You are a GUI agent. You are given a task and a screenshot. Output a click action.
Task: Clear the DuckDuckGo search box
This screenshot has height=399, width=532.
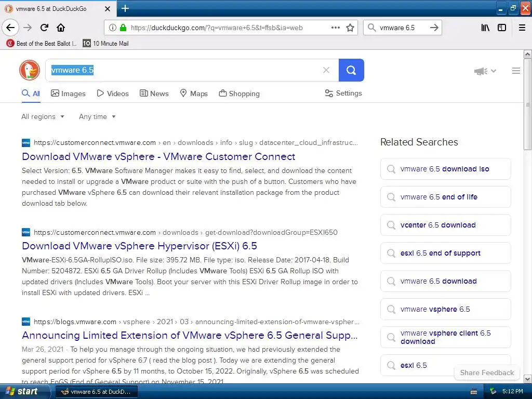[x=326, y=70]
